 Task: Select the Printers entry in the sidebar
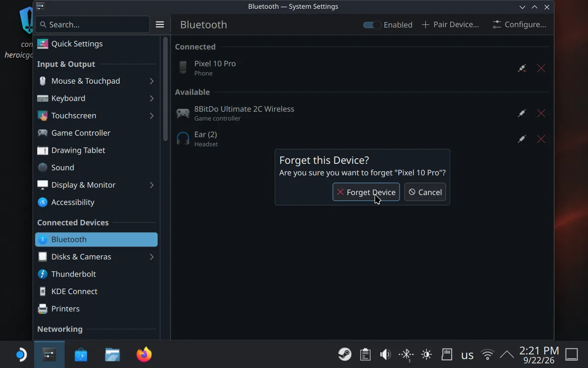[x=96, y=309]
